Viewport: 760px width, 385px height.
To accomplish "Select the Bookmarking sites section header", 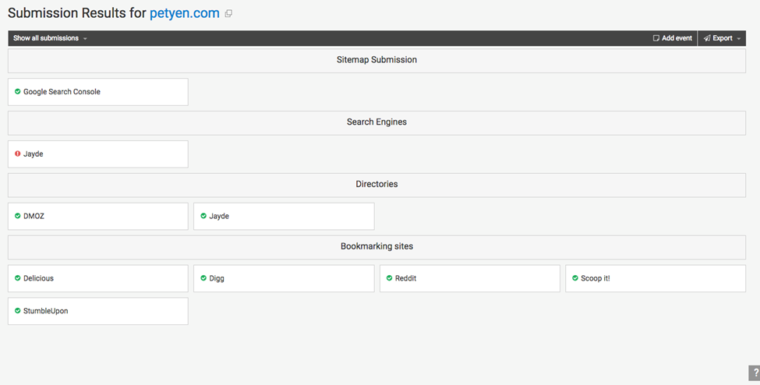I will [x=377, y=246].
